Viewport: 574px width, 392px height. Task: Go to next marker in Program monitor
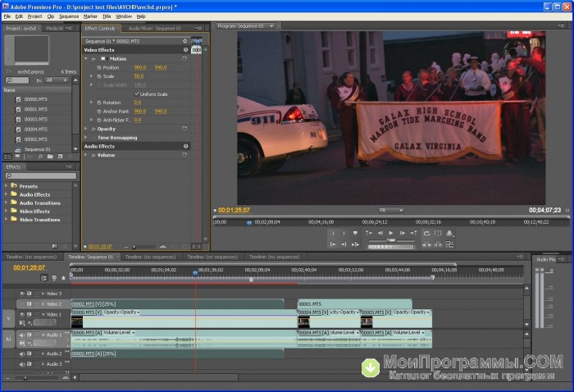pos(413,233)
